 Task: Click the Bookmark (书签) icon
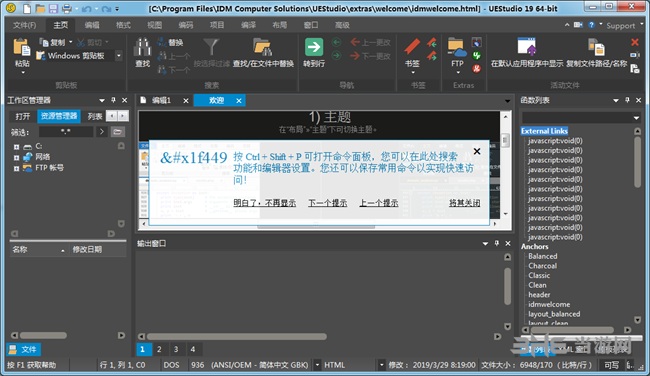(412, 47)
